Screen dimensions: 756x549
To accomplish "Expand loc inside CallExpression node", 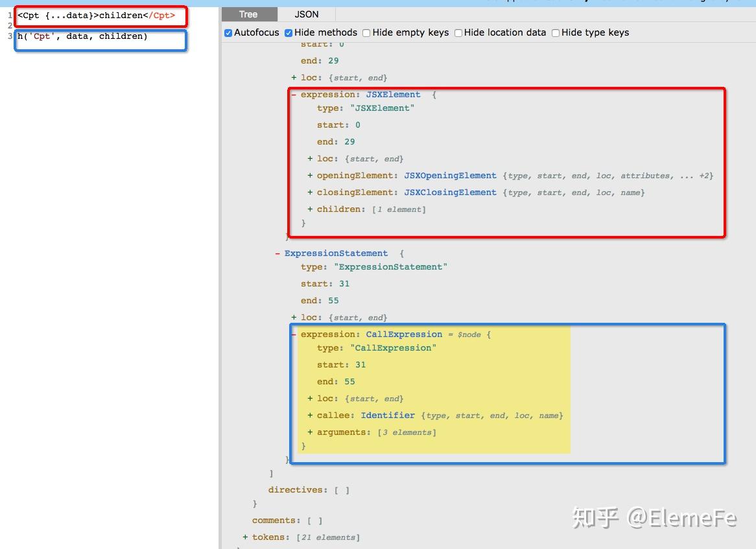I will (310, 399).
